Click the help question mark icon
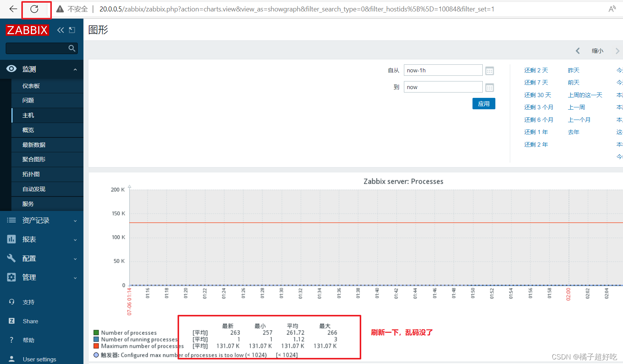The image size is (623, 364). (11, 340)
